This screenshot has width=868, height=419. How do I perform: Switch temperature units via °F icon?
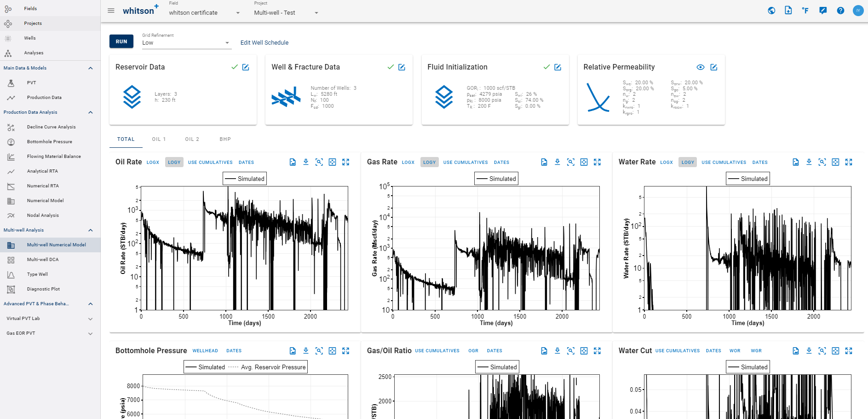pyautogui.click(x=805, y=11)
